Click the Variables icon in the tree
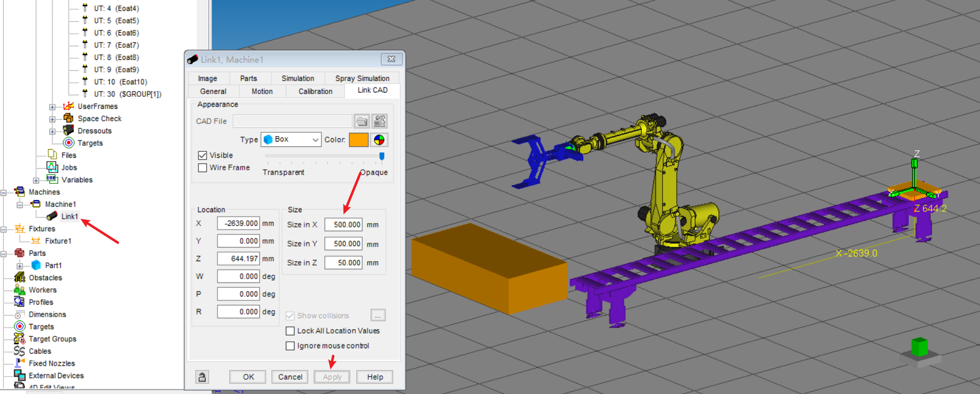The height and width of the screenshot is (394, 980). (52, 179)
